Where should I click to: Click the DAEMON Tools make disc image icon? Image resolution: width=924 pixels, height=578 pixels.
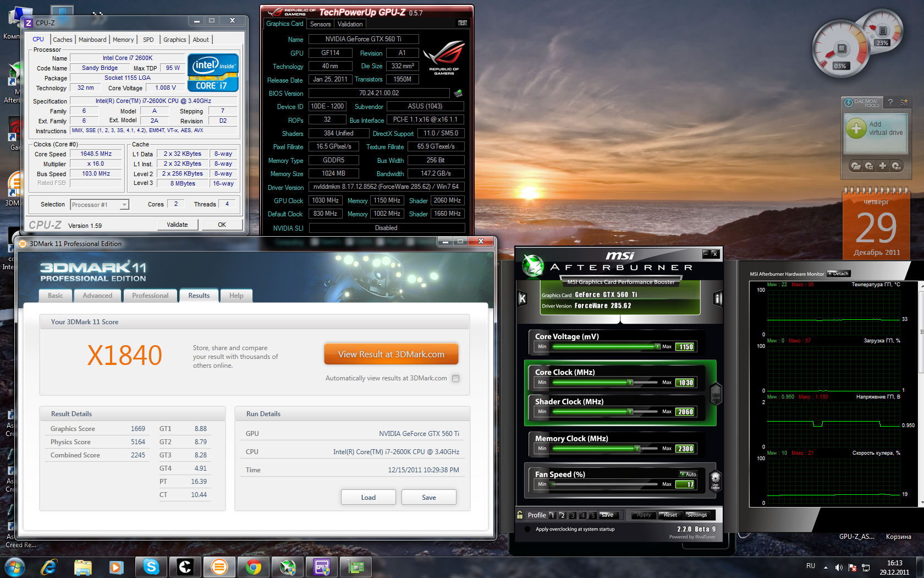pyautogui.click(x=869, y=166)
